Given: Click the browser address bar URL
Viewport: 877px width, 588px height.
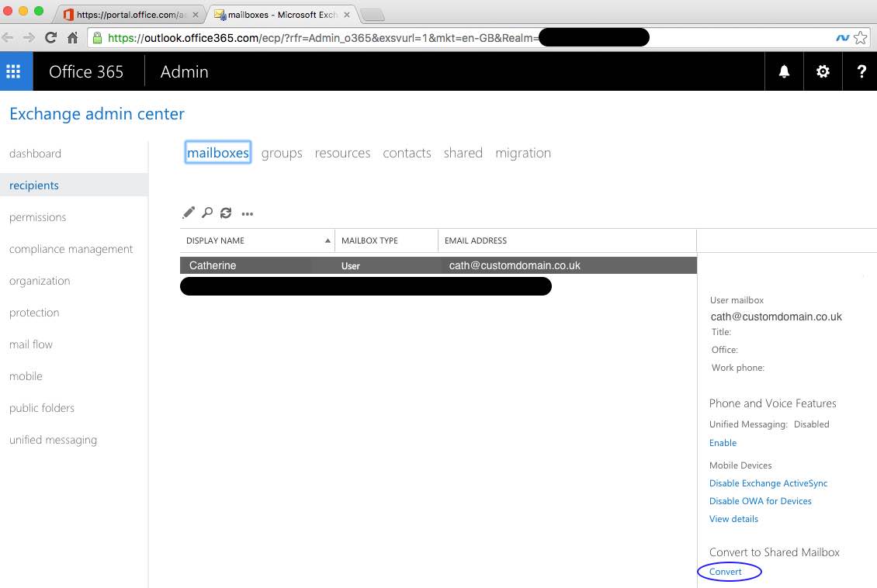Looking at the screenshot, I should [x=321, y=37].
